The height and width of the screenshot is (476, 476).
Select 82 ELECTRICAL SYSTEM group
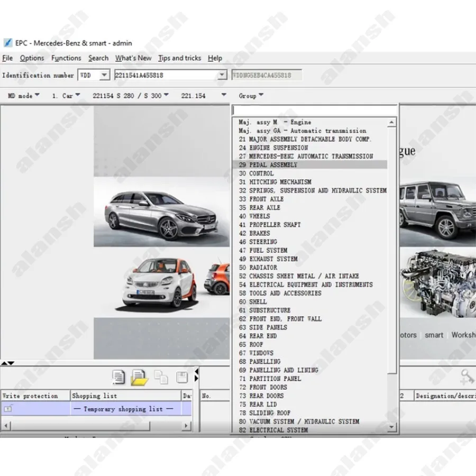310,430
